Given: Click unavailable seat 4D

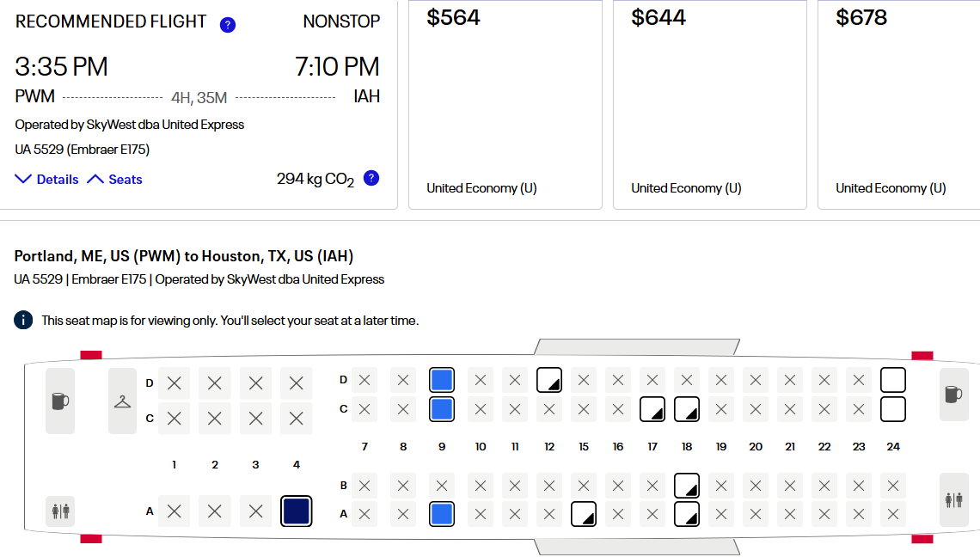Looking at the screenshot, I should [297, 383].
